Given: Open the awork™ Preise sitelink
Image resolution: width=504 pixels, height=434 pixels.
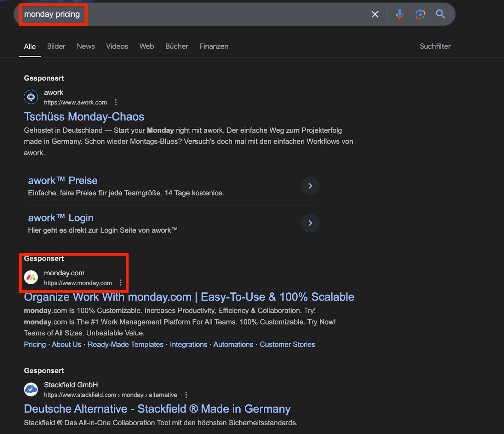Looking at the screenshot, I should tap(63, 181).
